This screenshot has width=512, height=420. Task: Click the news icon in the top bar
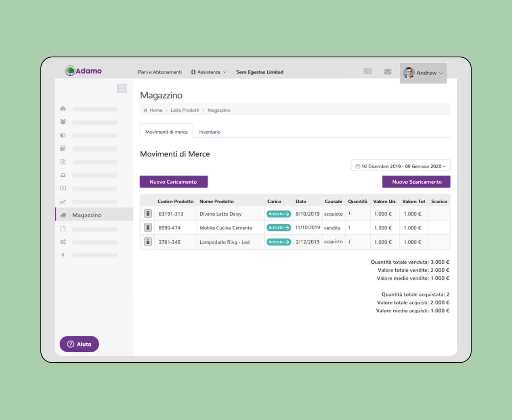[367, 71]
